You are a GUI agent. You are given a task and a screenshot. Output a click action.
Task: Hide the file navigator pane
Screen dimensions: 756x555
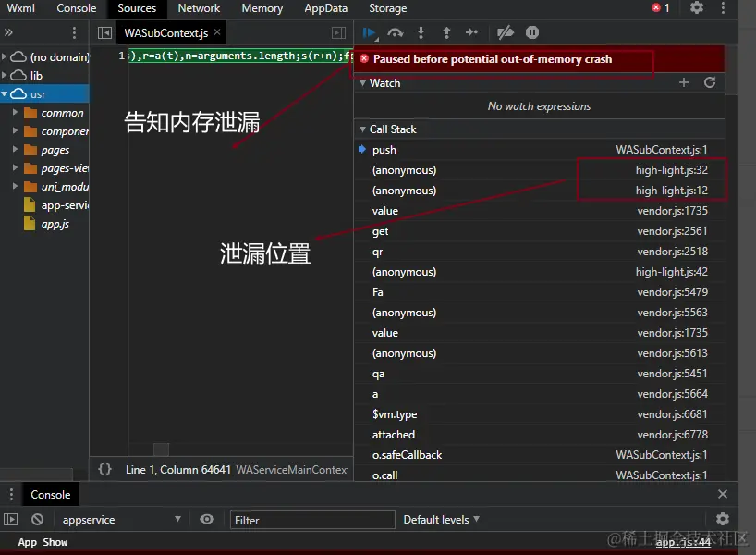pyautogui.click(x=104, y=32)
